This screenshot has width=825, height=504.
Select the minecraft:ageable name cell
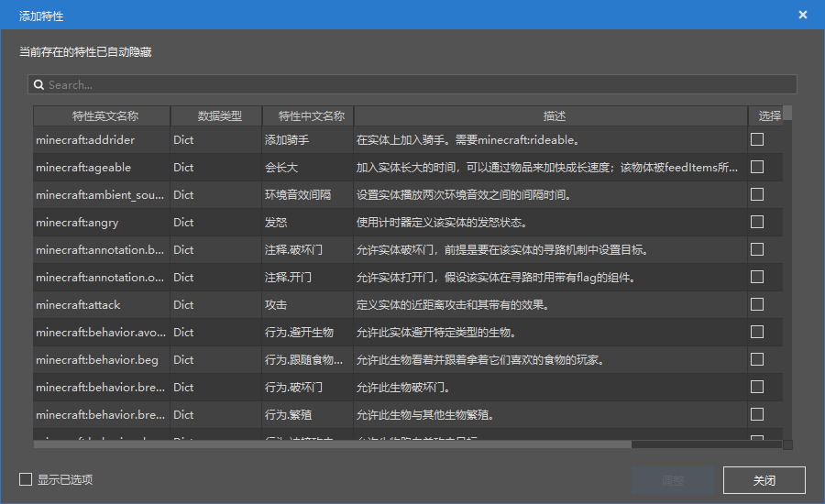pos(102,168)
